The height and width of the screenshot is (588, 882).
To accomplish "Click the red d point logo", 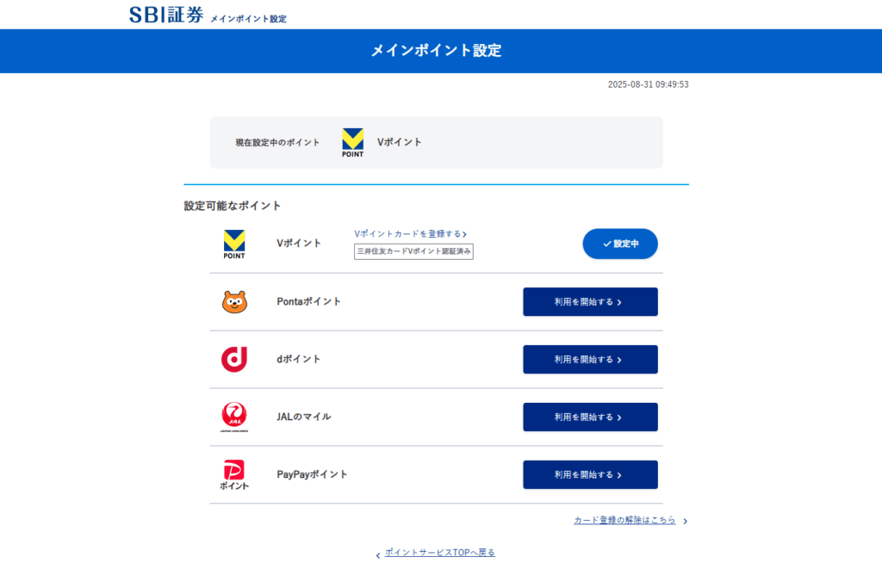I will 234,359.
